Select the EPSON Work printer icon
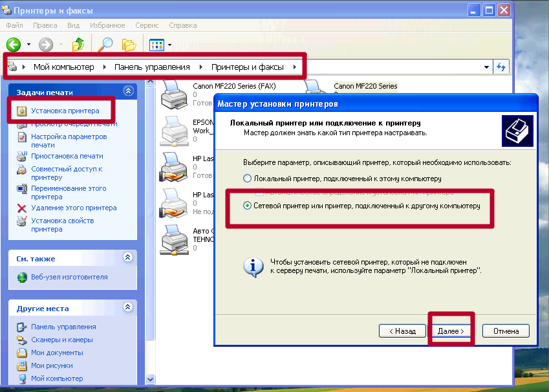549x392 pixels. point(173,131)
